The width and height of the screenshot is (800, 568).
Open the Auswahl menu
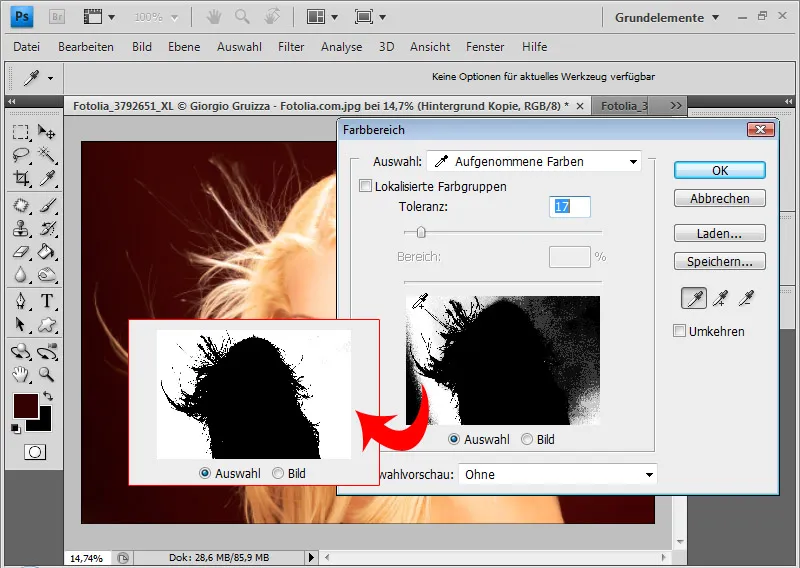239,47
